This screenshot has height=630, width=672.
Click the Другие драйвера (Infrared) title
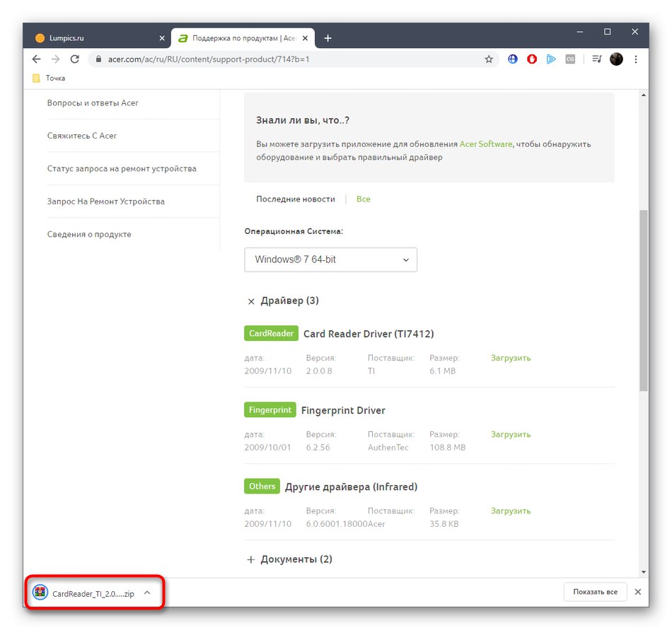click(351, 487)
